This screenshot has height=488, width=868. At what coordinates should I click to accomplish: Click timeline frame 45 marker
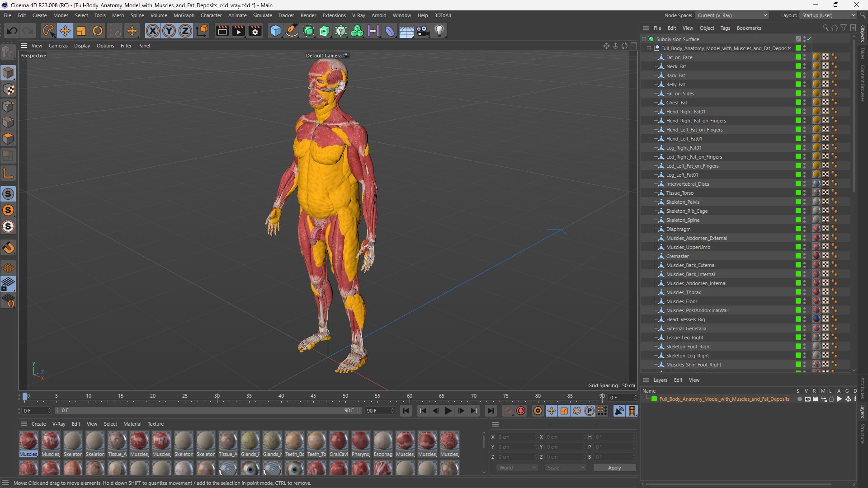tap(313, 396)
